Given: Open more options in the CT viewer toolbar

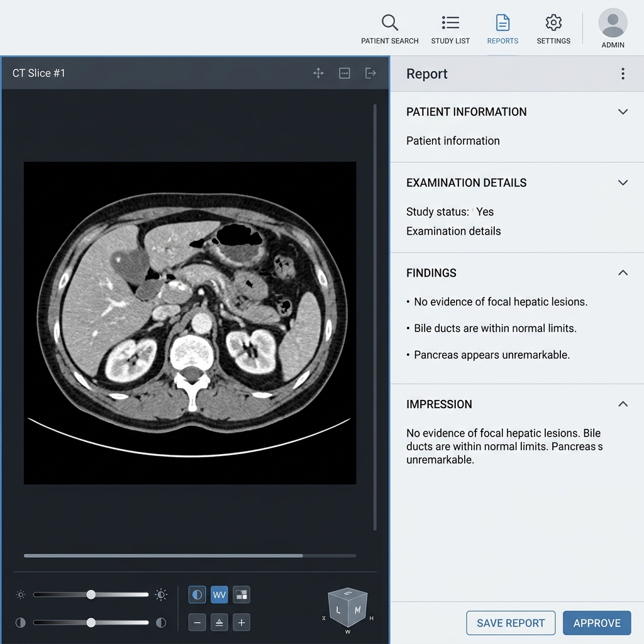Looking at the screenshot, I should point(345,73).
